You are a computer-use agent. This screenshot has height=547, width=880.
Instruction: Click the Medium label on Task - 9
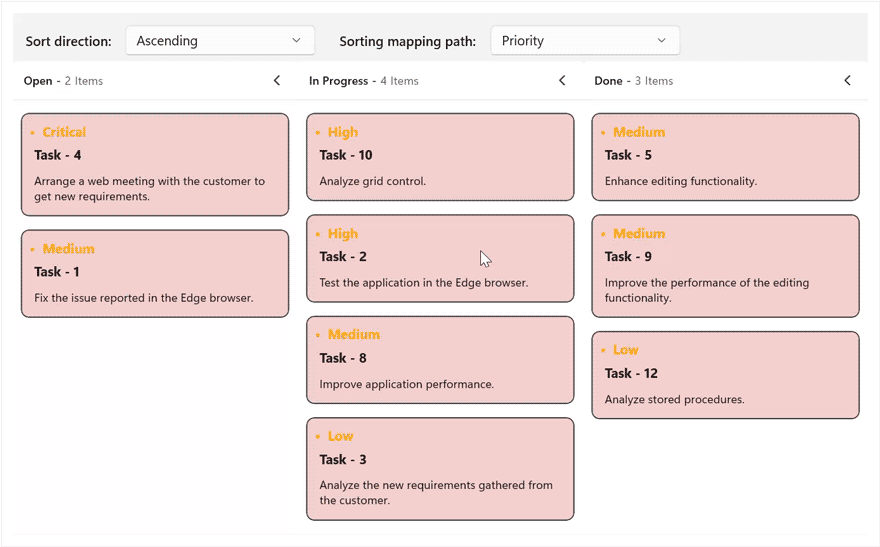(x=639, y=233)
